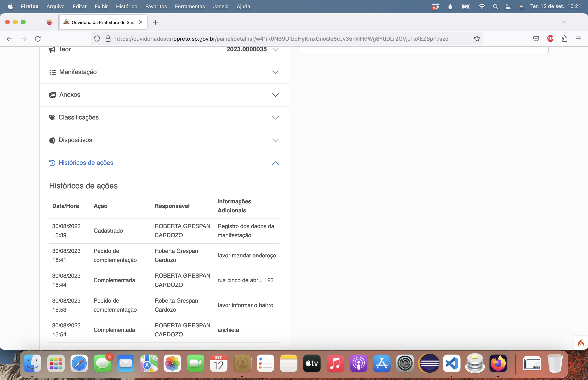The image size is (588, 380).
Task: Open the Histórico menu in menu bar
Action: pos(127,7)
